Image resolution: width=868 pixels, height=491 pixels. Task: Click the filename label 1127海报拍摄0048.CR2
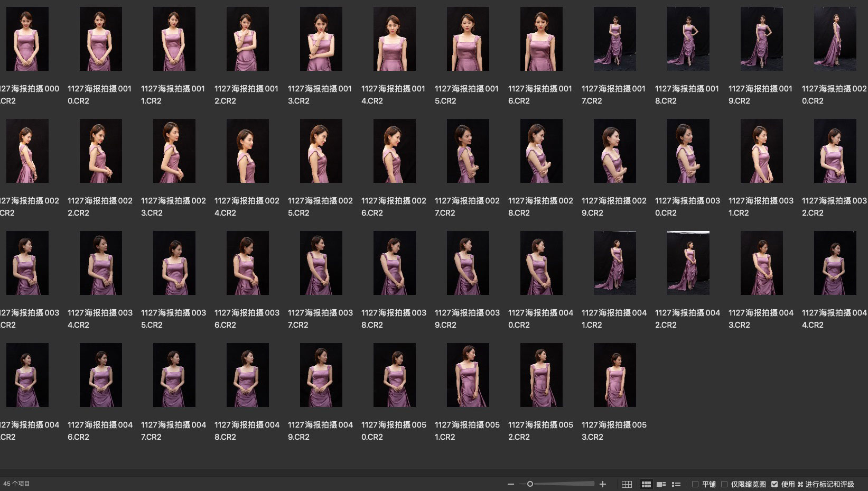[x=246, y=431]
